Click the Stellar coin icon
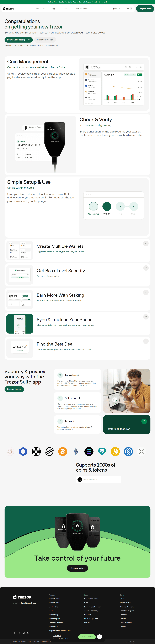The image size is (155, 644). point(49,452)
